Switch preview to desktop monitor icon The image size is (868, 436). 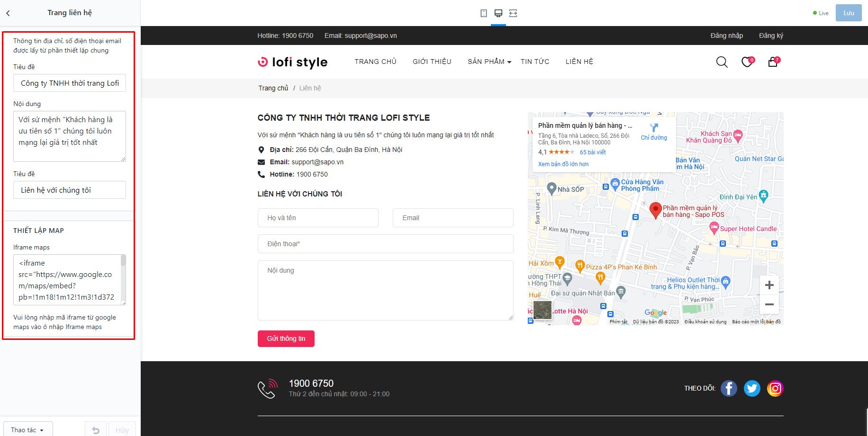click(x=498, y=13)
